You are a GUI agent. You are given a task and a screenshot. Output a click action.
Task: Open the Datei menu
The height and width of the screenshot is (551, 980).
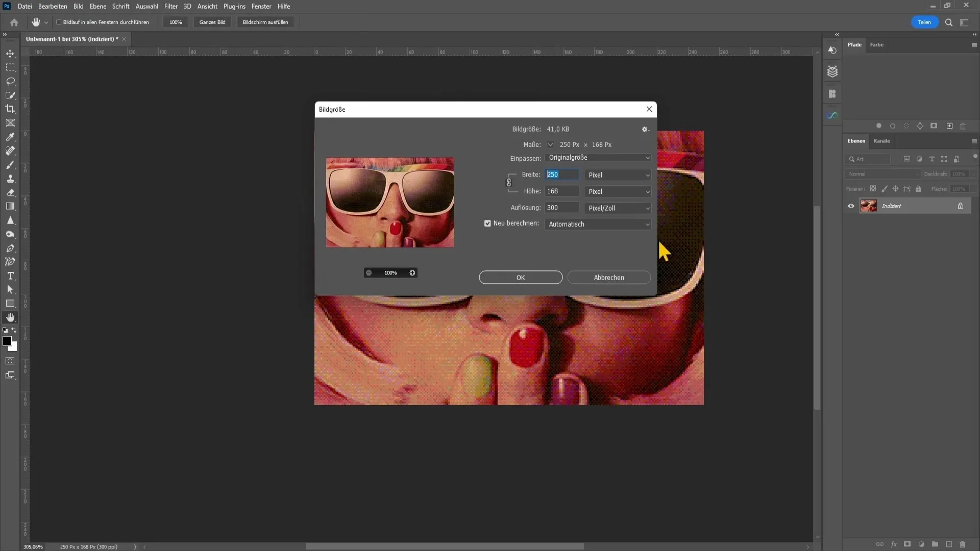point(24,6)
